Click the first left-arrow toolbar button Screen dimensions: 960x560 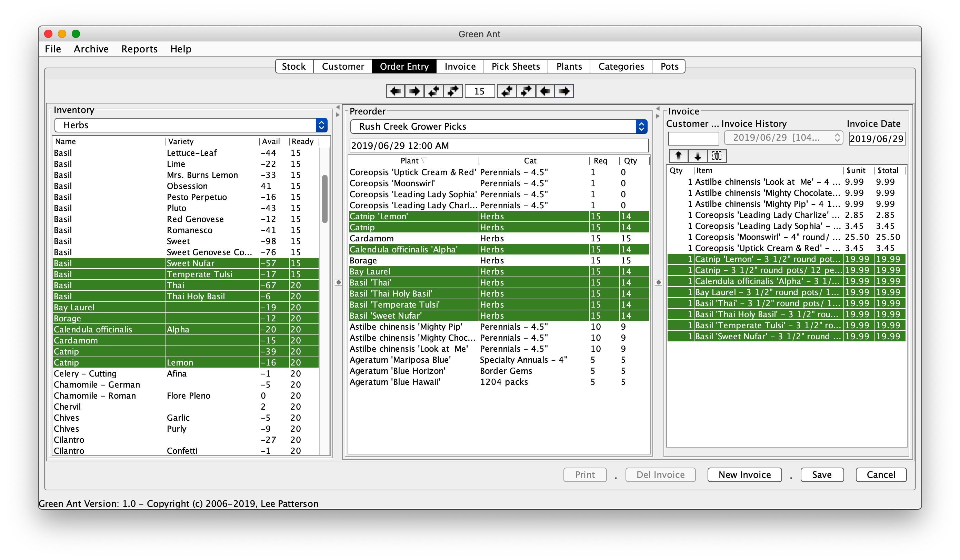click(396, 91)
